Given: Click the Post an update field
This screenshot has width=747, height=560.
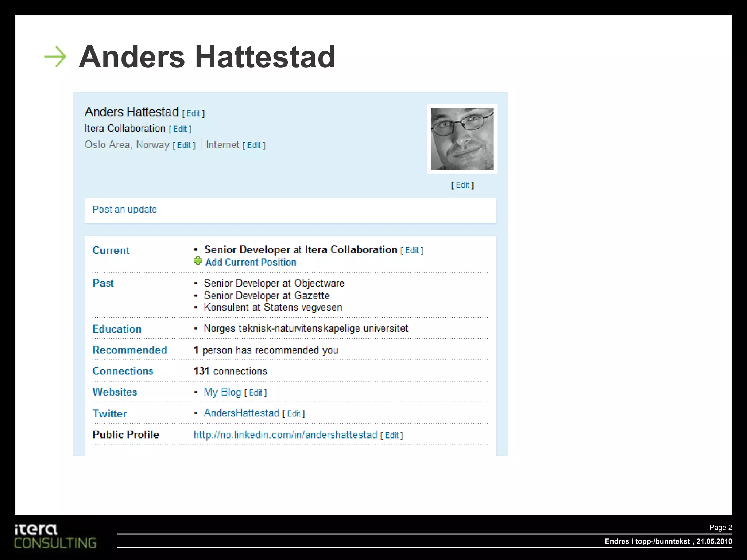Looking at the screenshot, I should pos(290,210).
